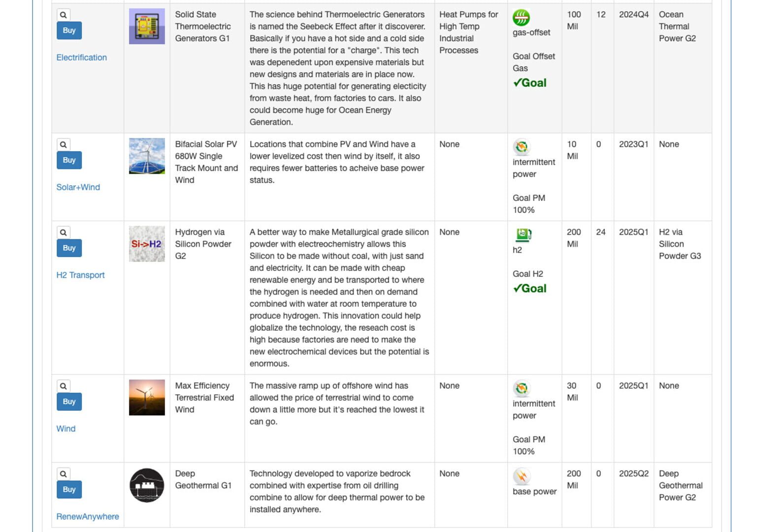Click the base power lightning icon
This screenshot has height=532, width=781.
(521, 476)
